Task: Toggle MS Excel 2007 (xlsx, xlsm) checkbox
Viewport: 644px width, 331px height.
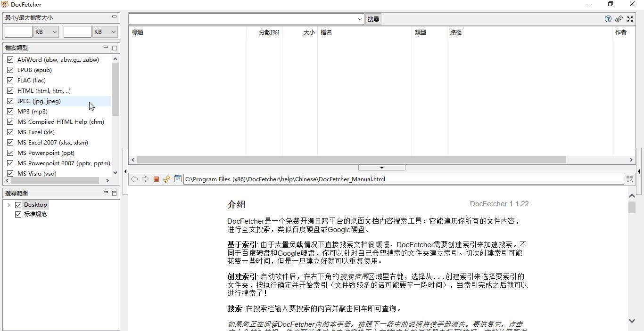Action: point(10,143)
